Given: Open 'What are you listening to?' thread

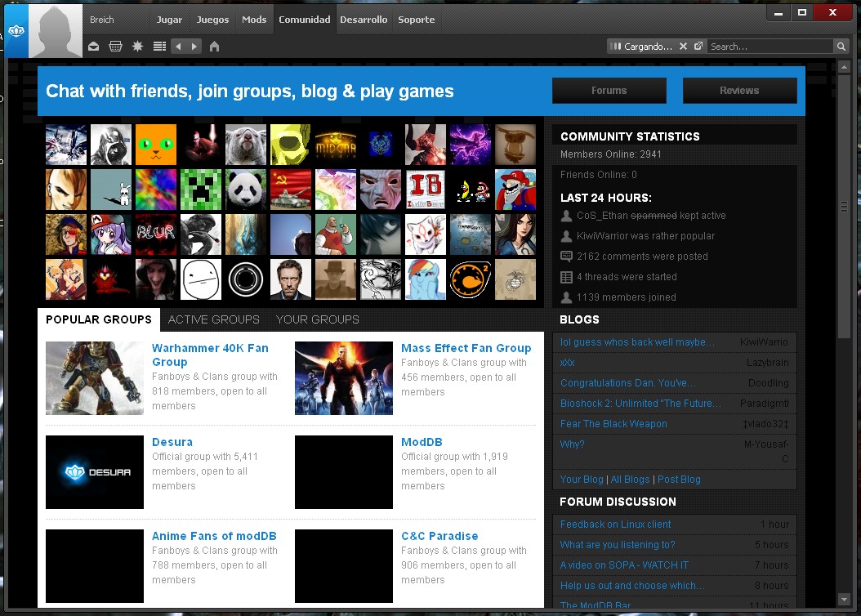Looking at the screenshot, I should point(618,544).
